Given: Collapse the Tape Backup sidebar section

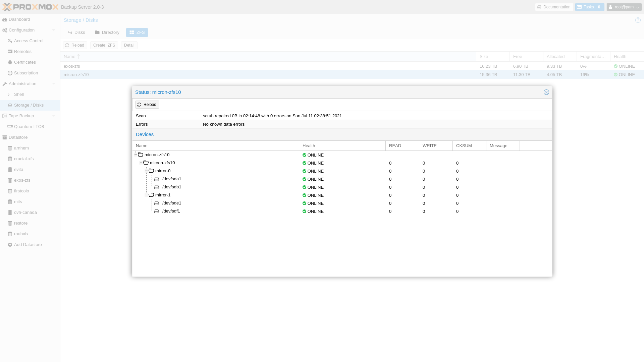Looking at the screenshot, I should click(x=54, y=116).
